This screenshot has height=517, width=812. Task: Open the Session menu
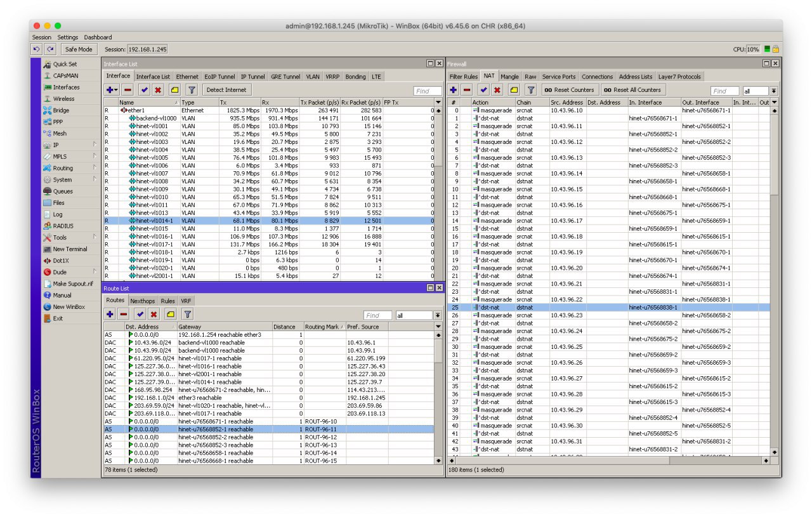tap(42, 37)
